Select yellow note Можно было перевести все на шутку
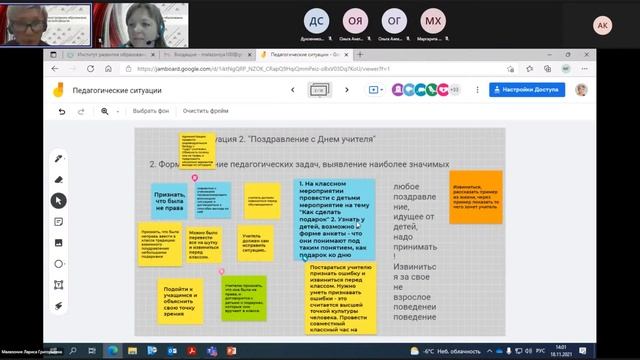The image size is (640, 360). click(x=204, y=245)
